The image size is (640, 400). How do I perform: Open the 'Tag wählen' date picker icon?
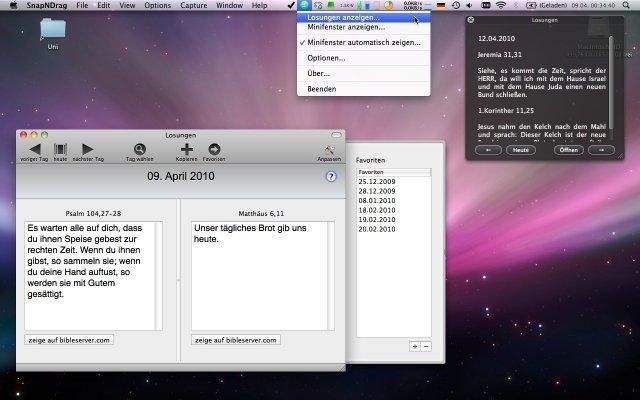point(139,149)
